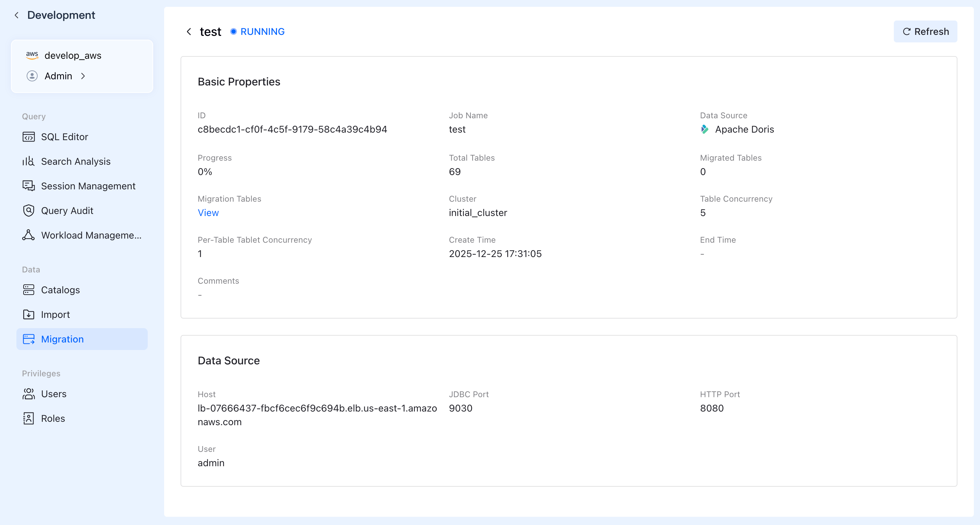Click the Catalogs icon
The height and width of the screenshot is (525, 980).
[28, 290]
